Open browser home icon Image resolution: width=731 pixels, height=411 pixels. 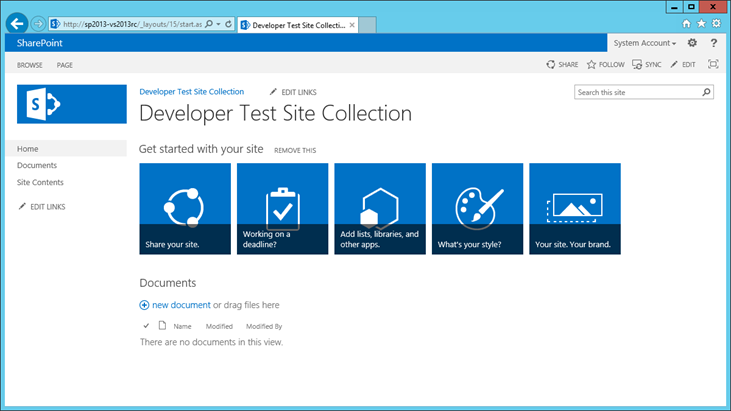pos(686,23)
